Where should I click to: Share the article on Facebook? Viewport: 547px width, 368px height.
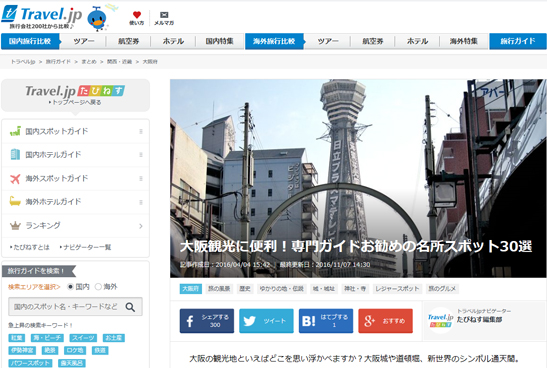click(207, 321)
